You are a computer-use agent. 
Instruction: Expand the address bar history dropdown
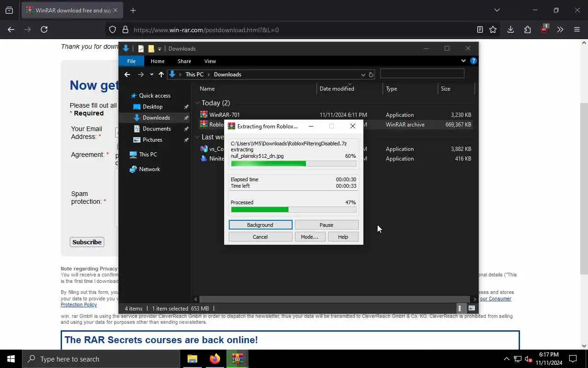coord(363,75)
